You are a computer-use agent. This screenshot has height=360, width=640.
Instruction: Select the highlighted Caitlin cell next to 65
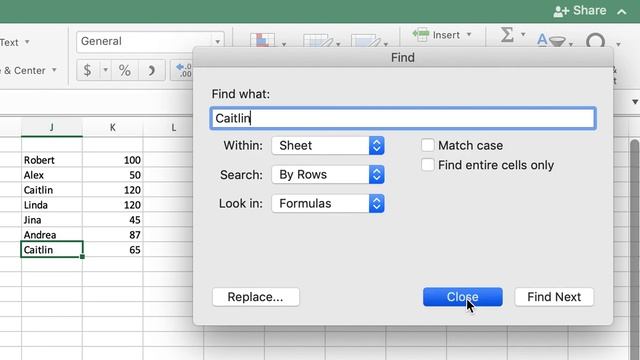point(52,250)
